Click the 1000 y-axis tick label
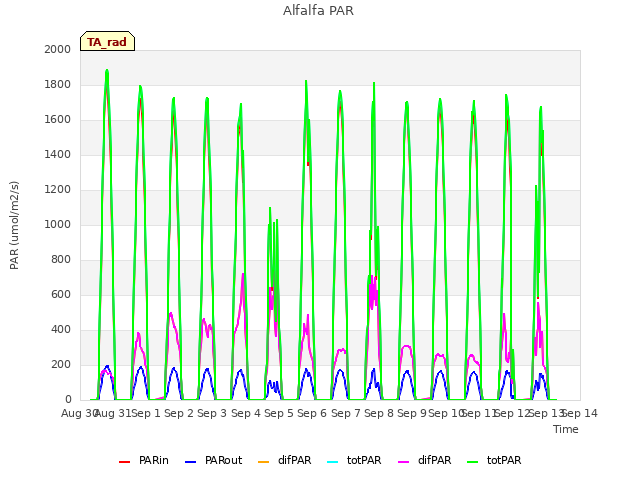The width and height of the screenshot is (640, 480). (58, 224)
